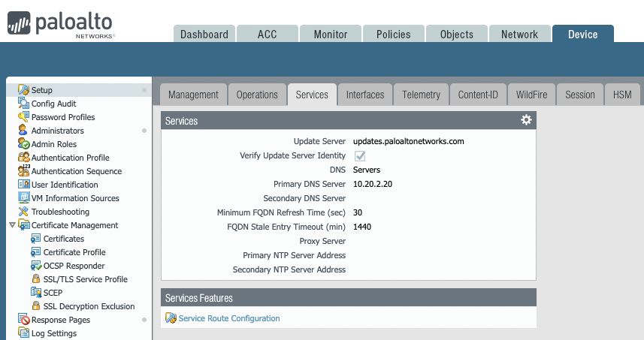Image resolution: width=644 pixels, height=340 pixels.
Task: Select Password Profiles in sidebar
Action: (63, 117)
